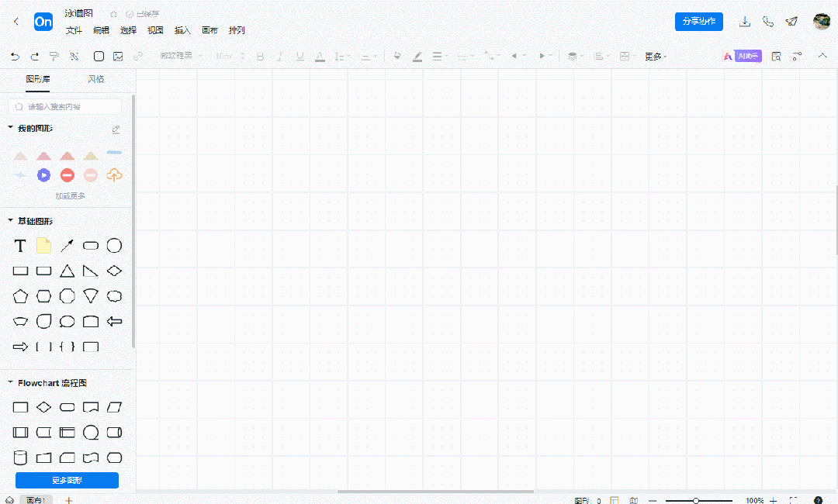Open the fill color bucket picker
The width and height of the screenshot is (838, 504).
click(x=397, y=56)
